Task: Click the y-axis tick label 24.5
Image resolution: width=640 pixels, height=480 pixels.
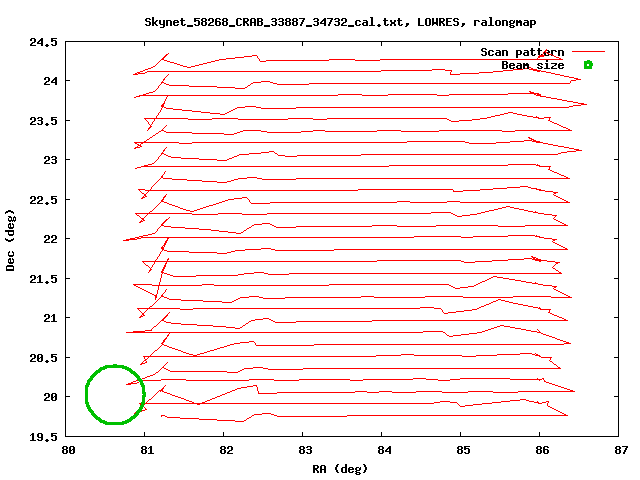Action: click(43, 42)
